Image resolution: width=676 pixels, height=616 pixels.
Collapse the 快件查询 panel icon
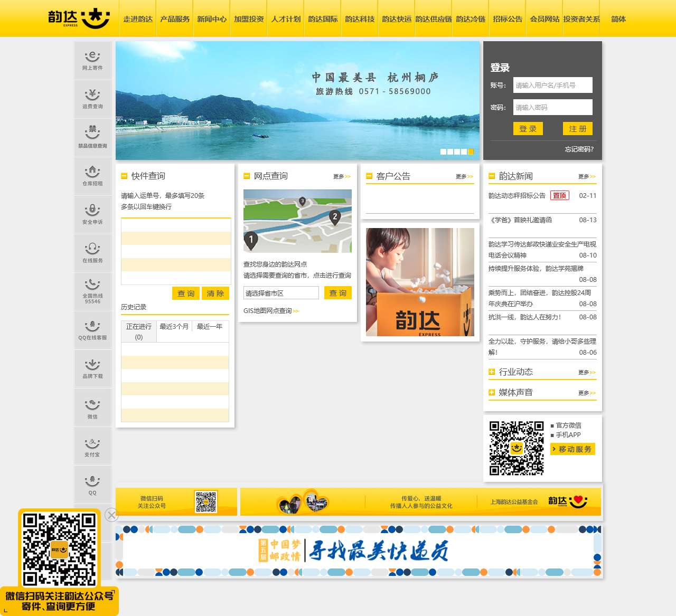[x=124, y=176]
